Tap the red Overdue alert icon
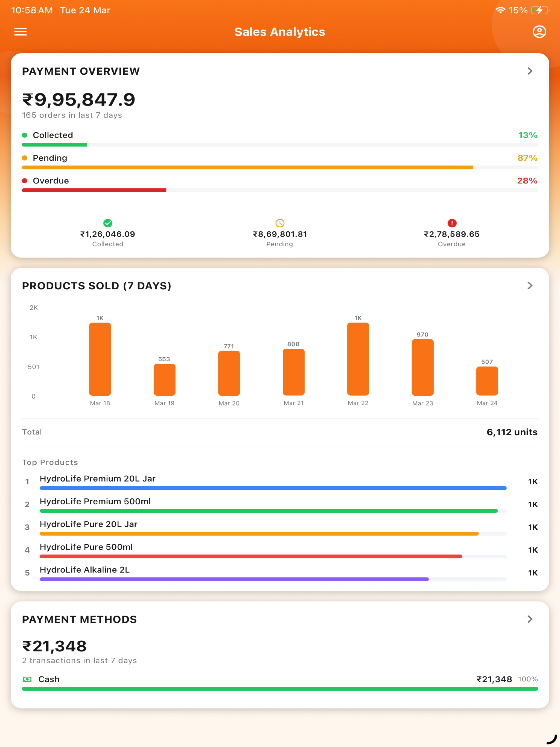 click(452, 223)
